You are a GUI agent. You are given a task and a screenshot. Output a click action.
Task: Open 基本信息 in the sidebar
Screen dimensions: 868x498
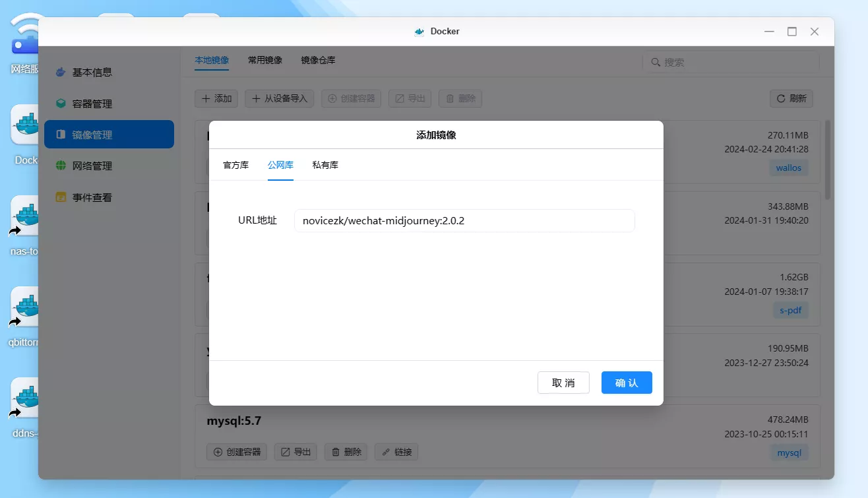click(x=109, y=73)
